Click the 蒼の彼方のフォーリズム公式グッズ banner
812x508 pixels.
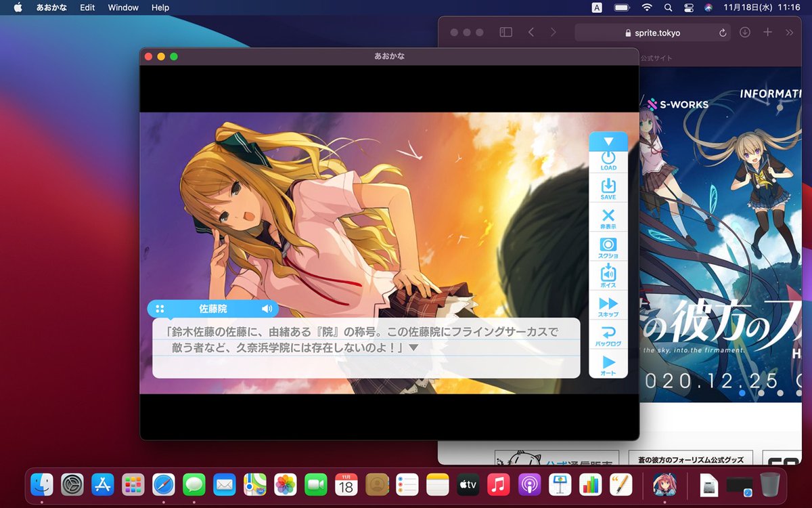coord(690,459)
